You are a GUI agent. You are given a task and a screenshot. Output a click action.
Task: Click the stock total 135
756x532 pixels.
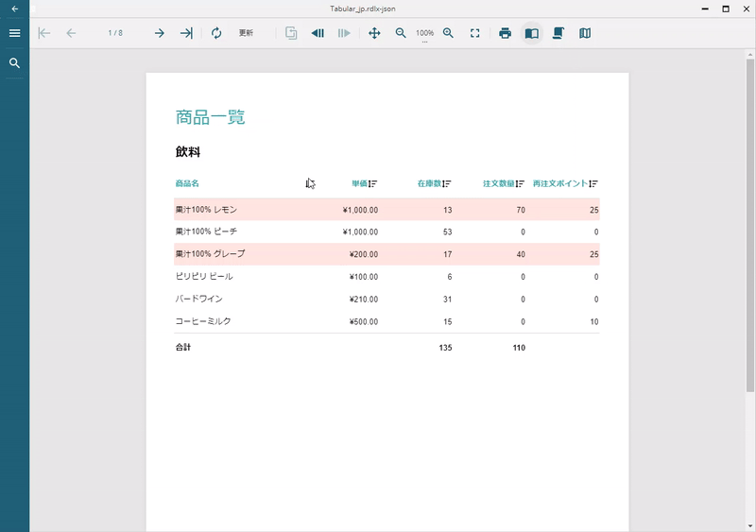pos(445,348)
